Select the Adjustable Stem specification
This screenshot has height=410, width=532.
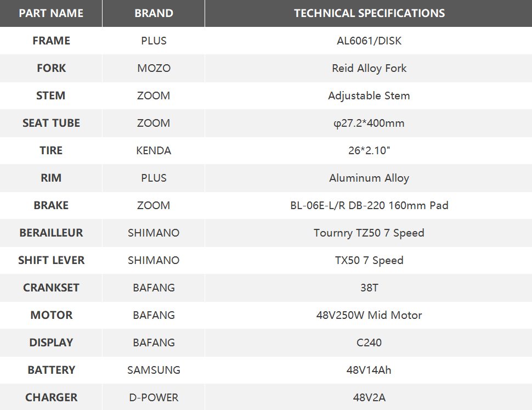tap(369, 96)
